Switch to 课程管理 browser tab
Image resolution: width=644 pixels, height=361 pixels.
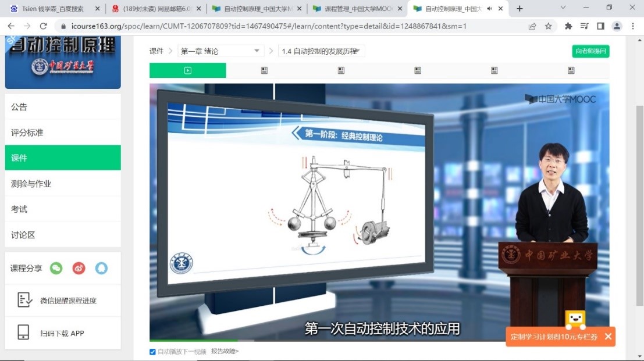pos(356,9)
